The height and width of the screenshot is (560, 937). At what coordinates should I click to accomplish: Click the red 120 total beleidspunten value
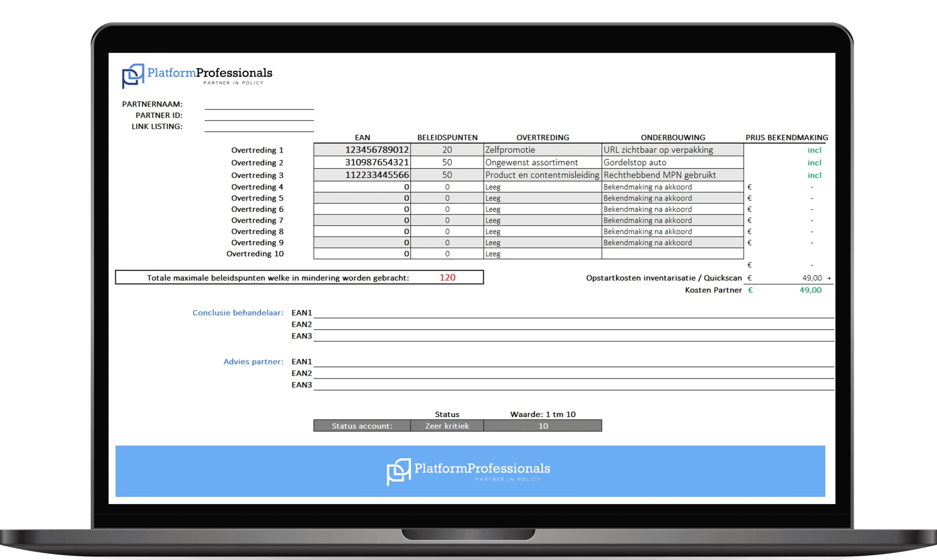click(x=447, y=277)
